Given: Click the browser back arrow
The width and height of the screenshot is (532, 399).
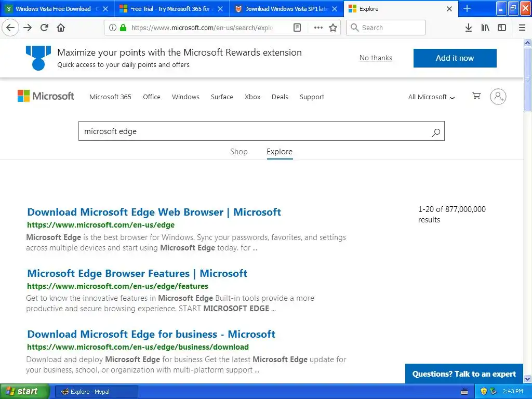Looking at the screenshot, I should click(10, 28).
